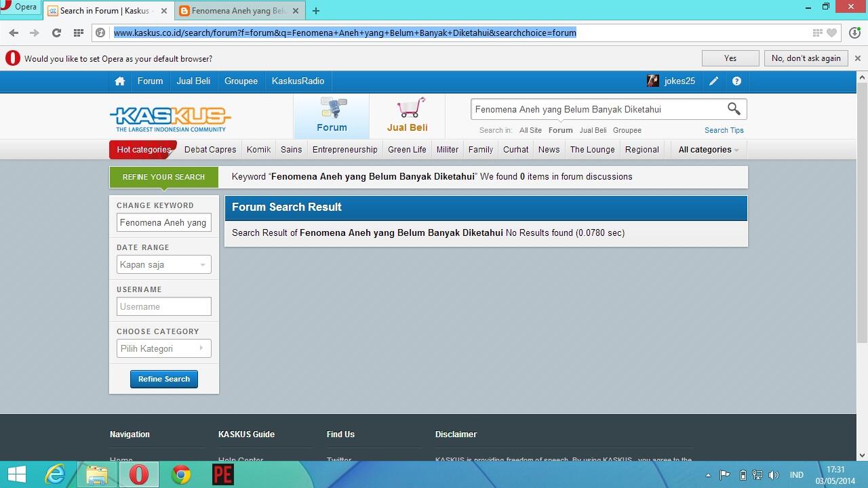Open the Speed Dial grid icon

[x=79, y=33]
